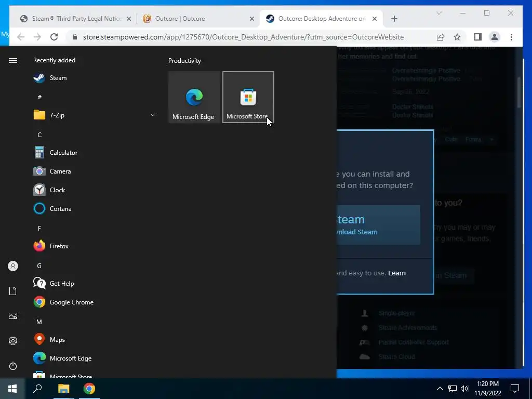Screen dimensions: 532x399
Task: Share this page from the address bar
Action: tap(441, 37)
